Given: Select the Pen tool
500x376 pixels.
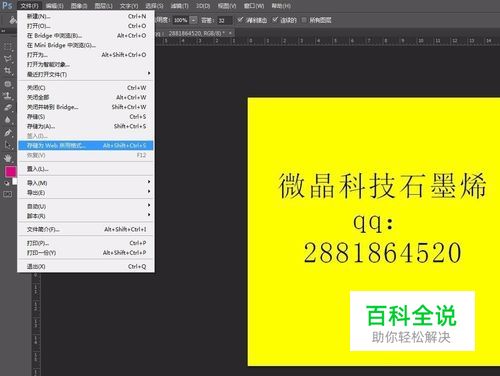Looking at the screenshot, I should click(8, 132).
